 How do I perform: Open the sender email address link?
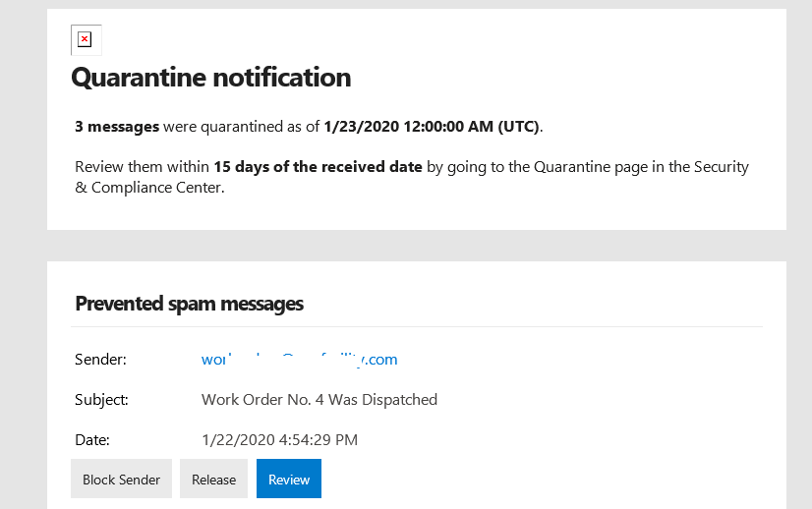(299, 360)
